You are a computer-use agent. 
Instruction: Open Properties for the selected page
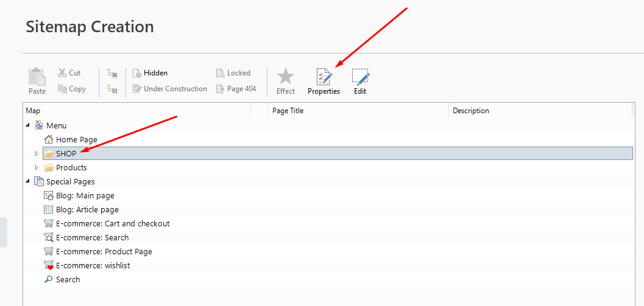pos(324,77)
